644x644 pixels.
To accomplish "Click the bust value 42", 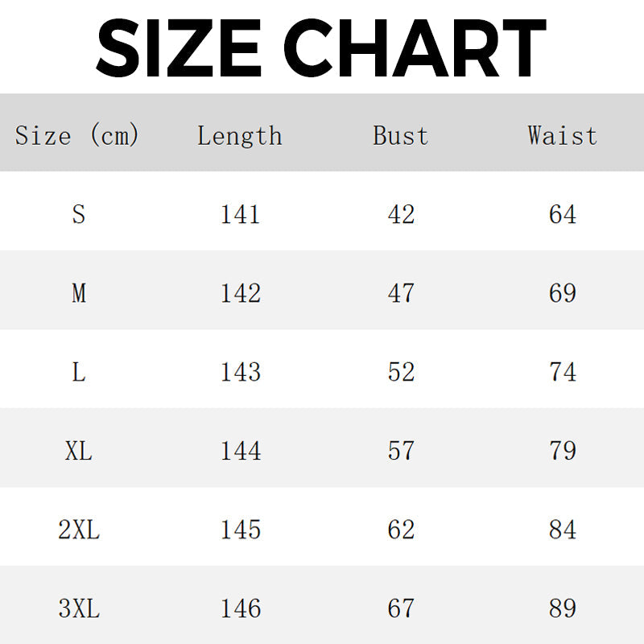I will pyautogui.click(x=401, y=214).
